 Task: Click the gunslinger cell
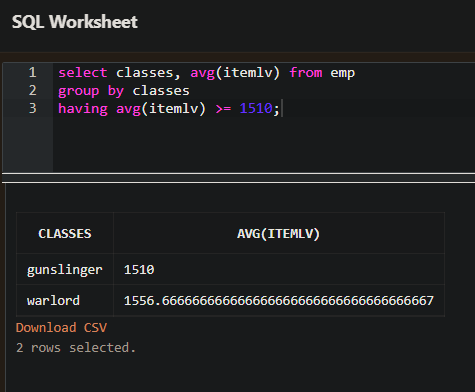65,269
